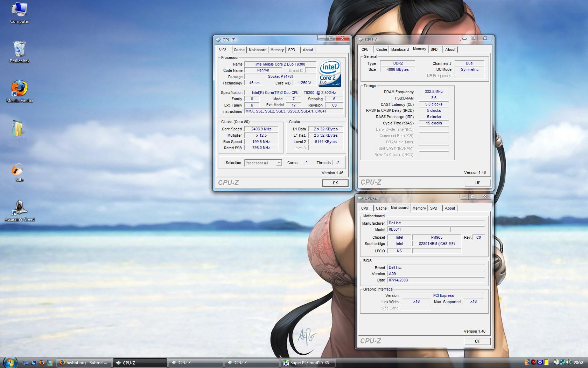Click the CPU-Z title bar icon of Memory window
Screen dimensions: 588x368
(360, 40)
